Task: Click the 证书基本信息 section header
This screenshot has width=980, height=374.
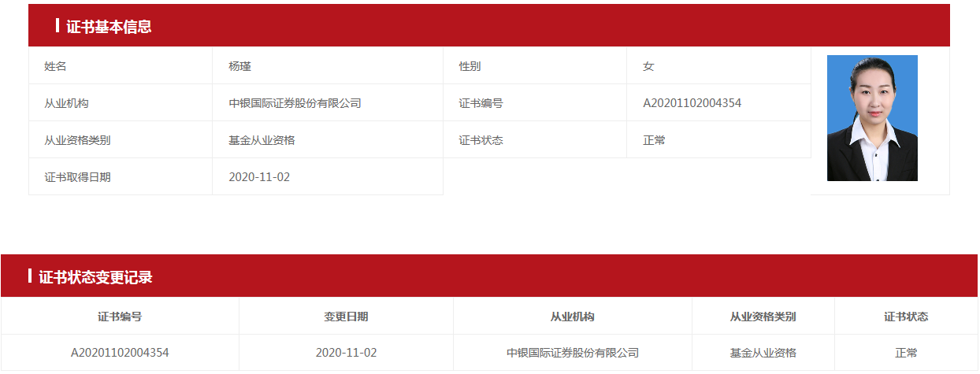Action: point(109,27)
